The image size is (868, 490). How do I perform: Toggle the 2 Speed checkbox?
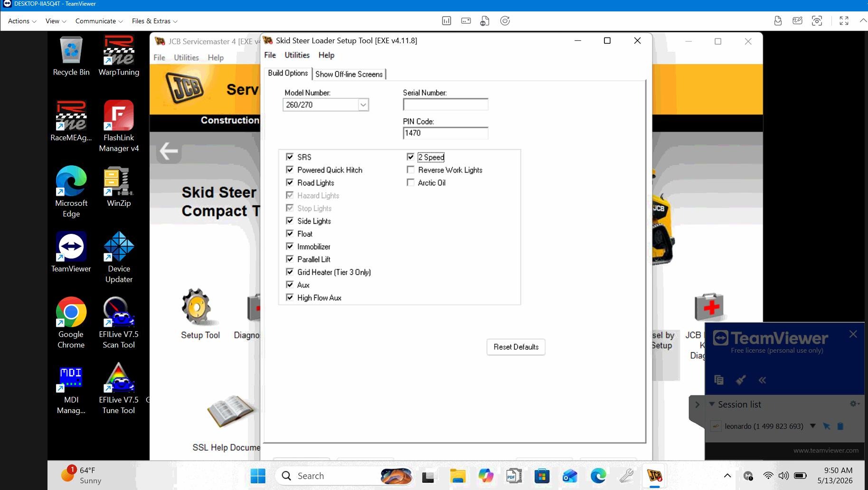[x=410, y=157]
